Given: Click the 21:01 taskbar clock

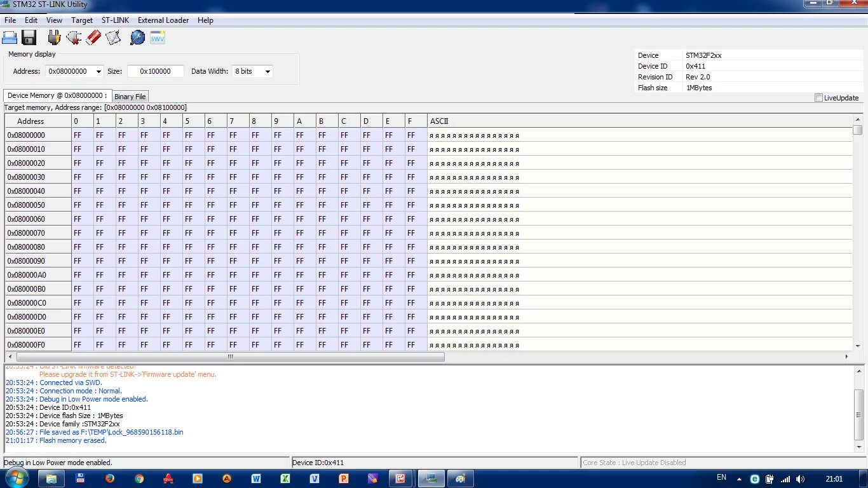Looking at the screenshot, I should (834, 479).
